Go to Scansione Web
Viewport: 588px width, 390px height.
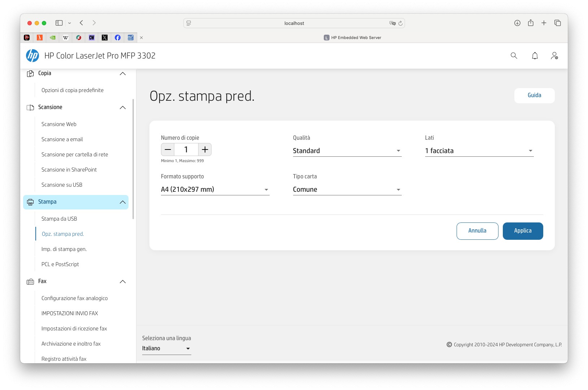[59, 124]
